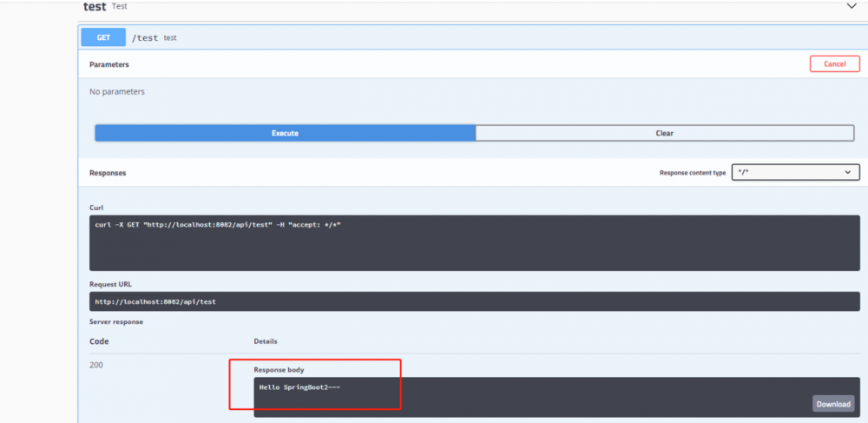Click the Parameters section heading
This screenshot has width=868, height=423.
tap(109, 64)
